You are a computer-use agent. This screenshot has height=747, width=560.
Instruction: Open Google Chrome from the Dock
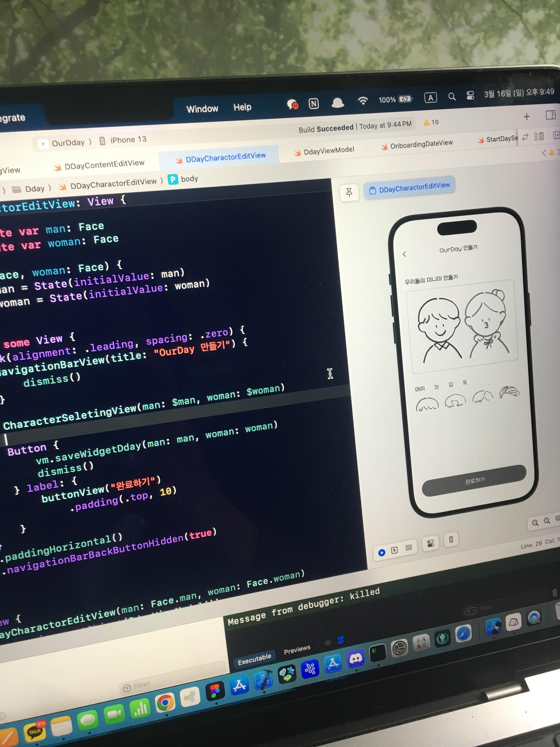[165, 703]
